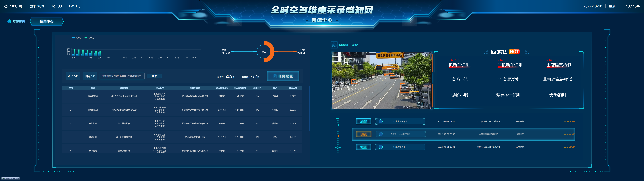Toggle the 已完成 legend series

(77, 38)
